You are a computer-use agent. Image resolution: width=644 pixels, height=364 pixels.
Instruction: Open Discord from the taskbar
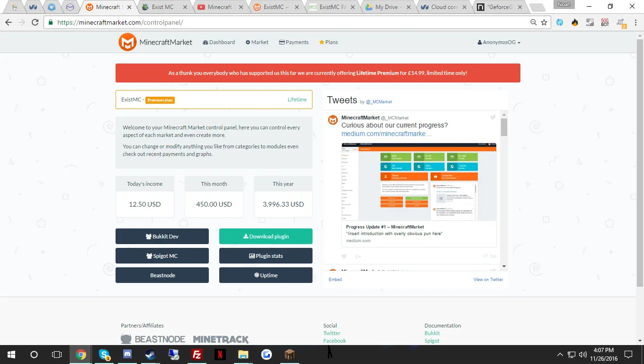127,354
